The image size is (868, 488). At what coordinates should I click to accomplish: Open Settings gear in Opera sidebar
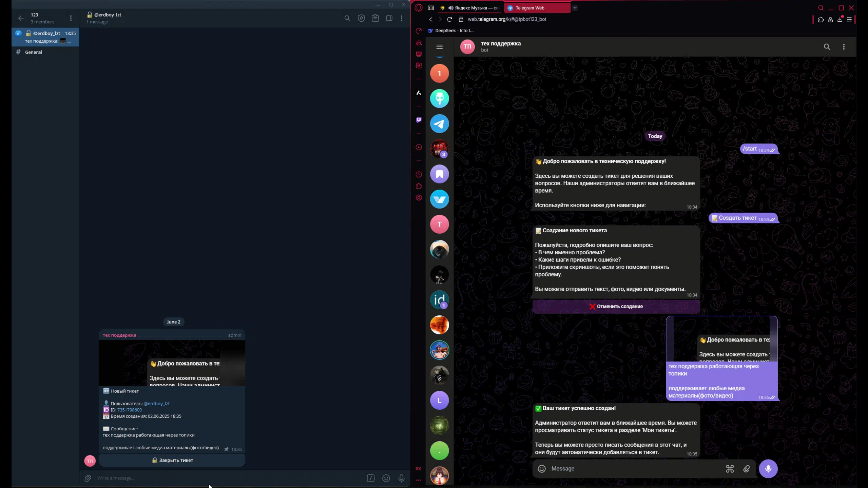coord(419,198)
